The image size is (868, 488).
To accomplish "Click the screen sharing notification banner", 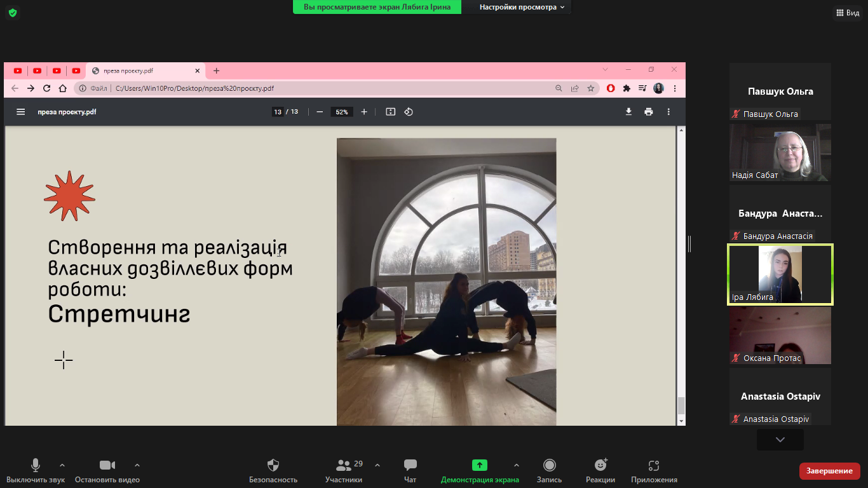I will [x=377, y=7].
